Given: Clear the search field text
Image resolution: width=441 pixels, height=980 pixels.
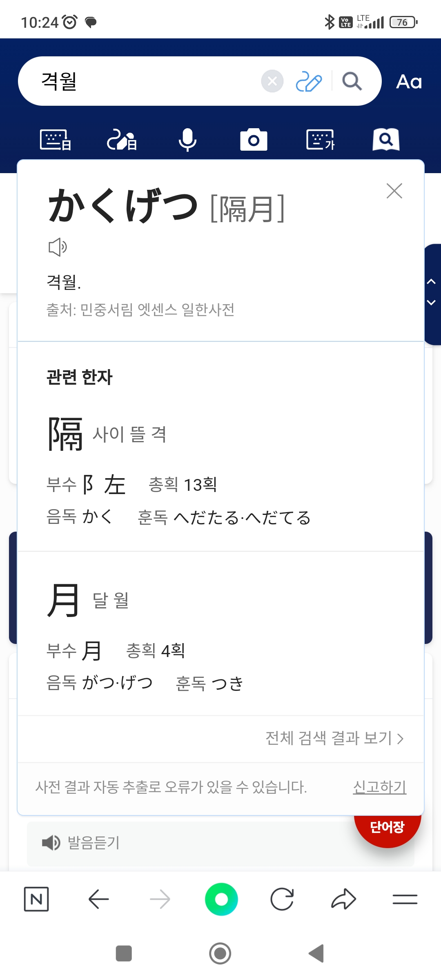Looking at the screenshot, I should [272, 81].
